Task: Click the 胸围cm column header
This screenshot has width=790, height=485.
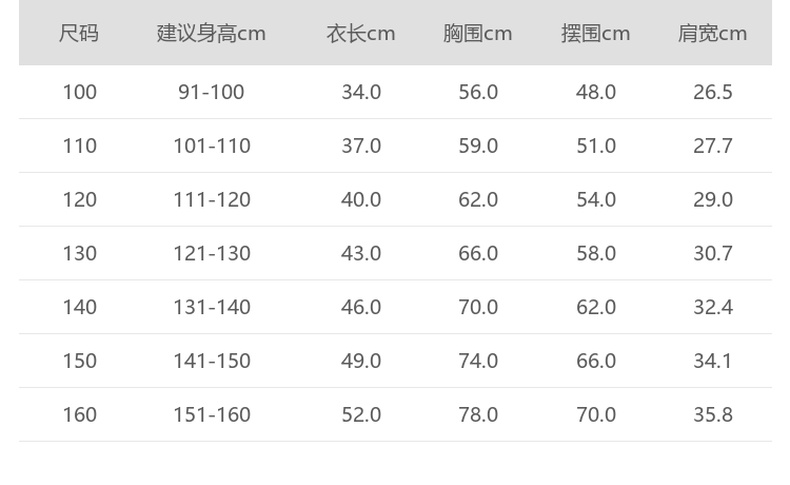Action: (478, 33)
